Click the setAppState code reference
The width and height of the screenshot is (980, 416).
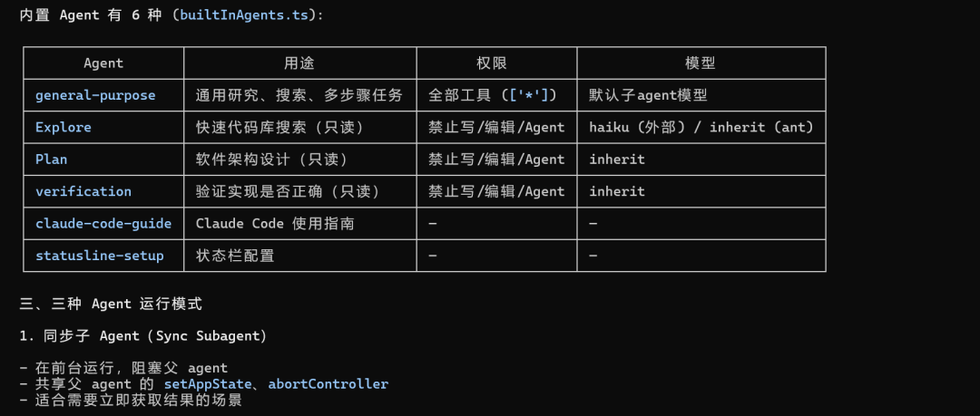coord(208,383)
